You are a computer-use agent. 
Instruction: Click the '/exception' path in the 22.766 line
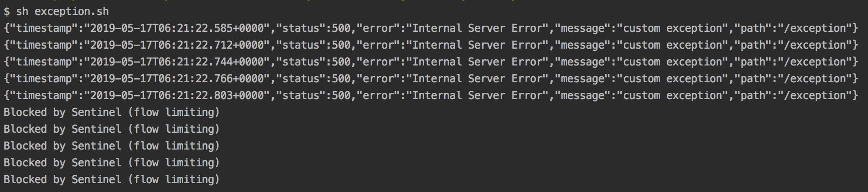[815, 79]
